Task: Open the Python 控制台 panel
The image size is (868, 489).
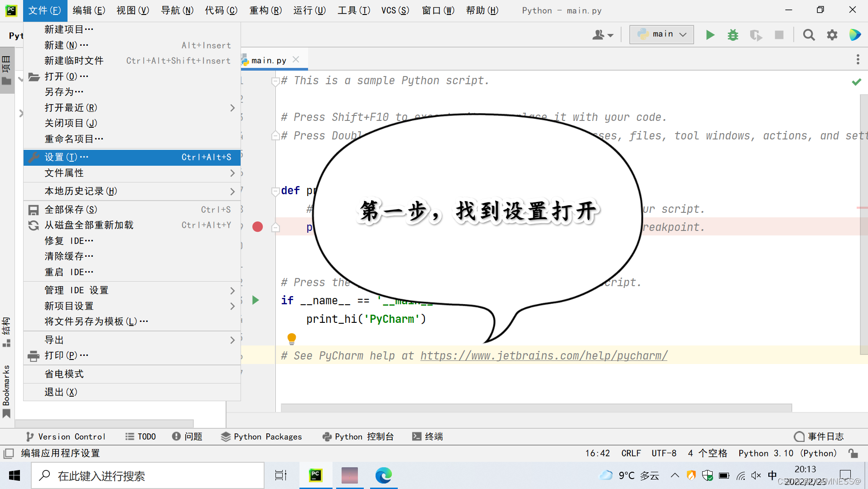Action: 358,436
